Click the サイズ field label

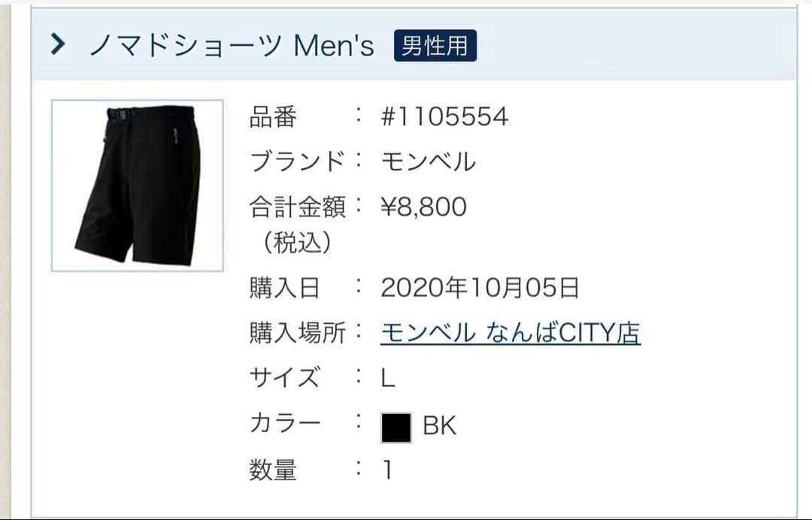click(285, 377)
